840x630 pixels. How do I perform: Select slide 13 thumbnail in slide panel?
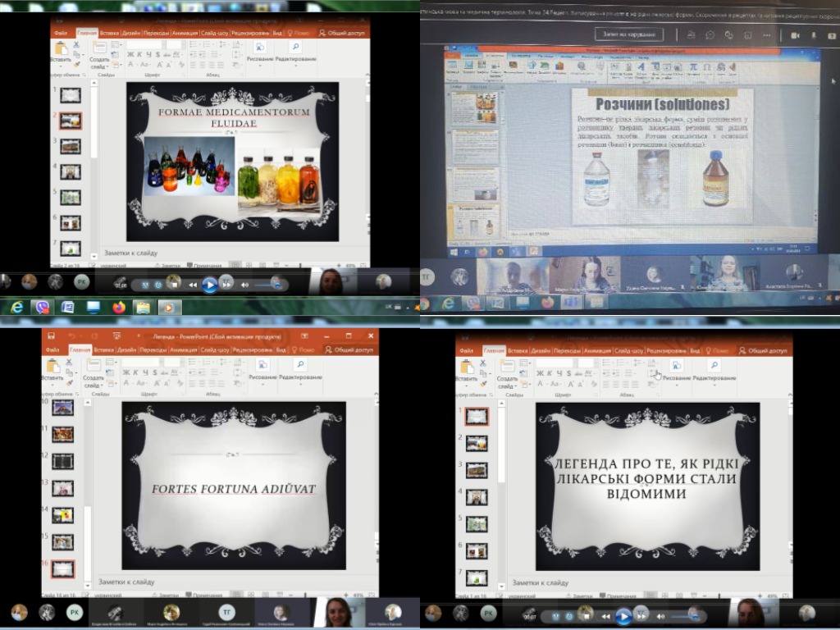click(63, 488)
